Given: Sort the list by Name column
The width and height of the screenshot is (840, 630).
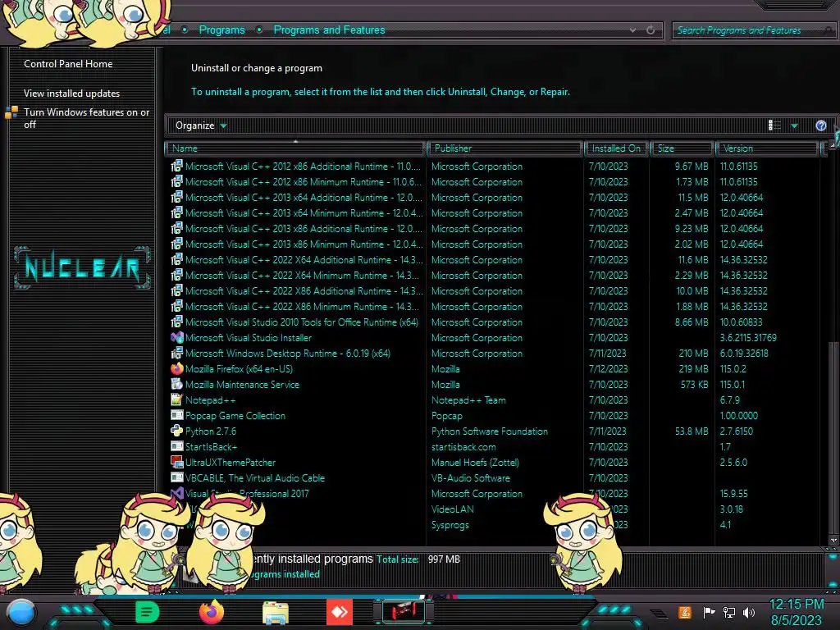Looking at the screenshot, I should [x=295, y=148].
